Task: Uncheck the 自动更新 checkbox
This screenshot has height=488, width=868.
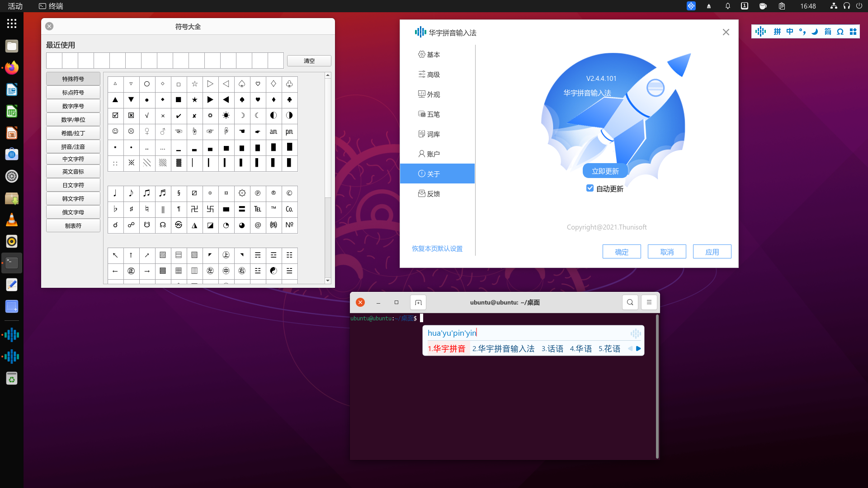Action: click(590, 188)
